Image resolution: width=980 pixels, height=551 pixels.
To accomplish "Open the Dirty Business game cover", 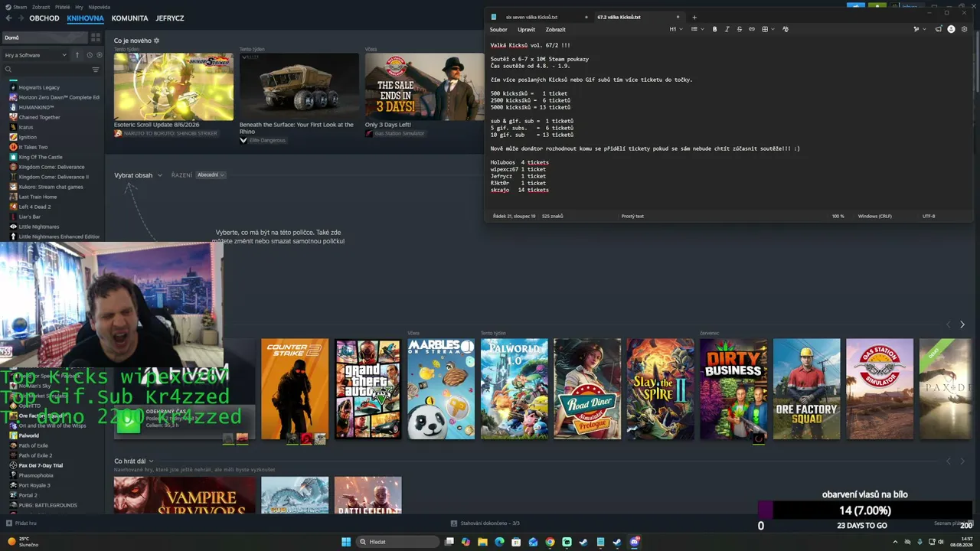I will (733, 389).
